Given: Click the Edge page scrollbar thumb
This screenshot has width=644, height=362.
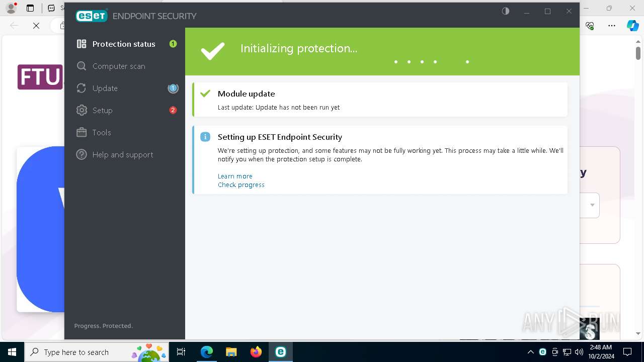Looking at the screenshot, I should [638, 53].
